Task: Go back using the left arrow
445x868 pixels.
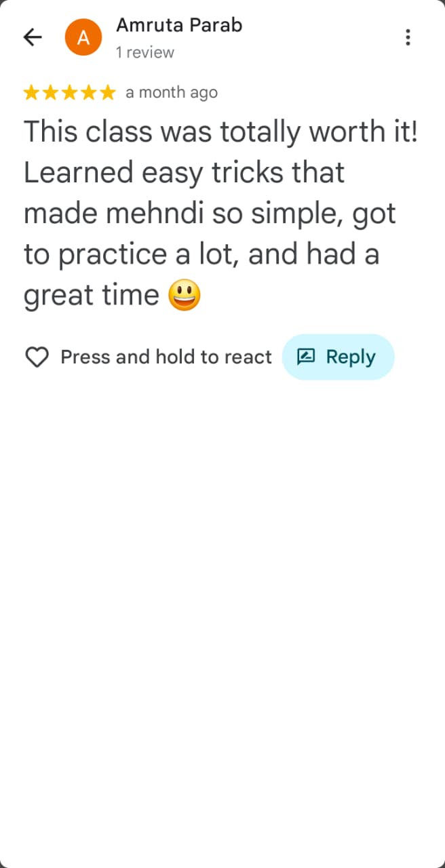Action: click(x=33, y=37)
